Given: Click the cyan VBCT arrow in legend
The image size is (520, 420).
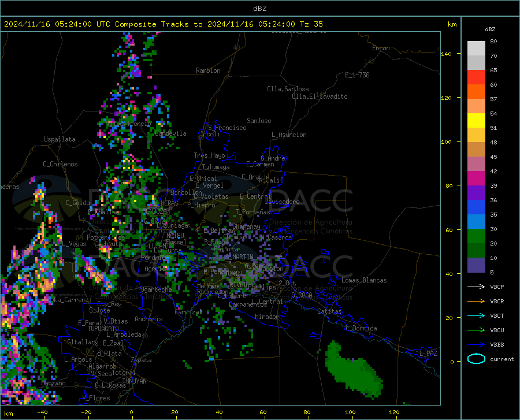Looking at the screenshot, I should pos(476,315).
